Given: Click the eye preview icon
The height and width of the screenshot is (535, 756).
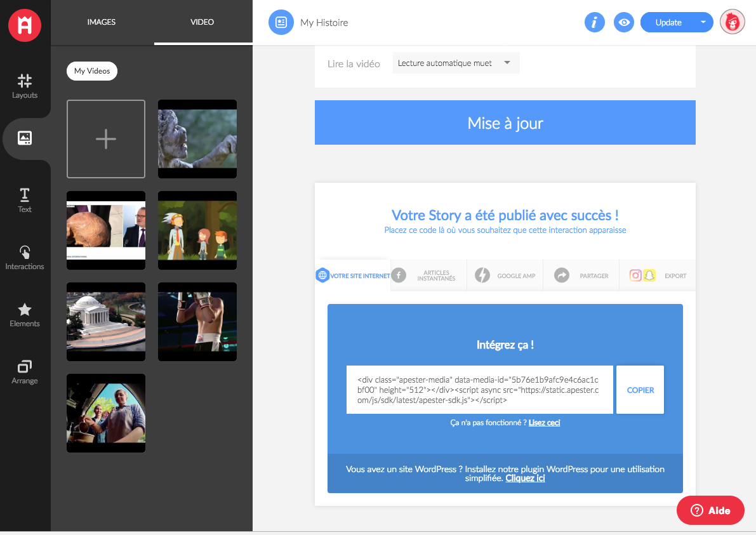Looking at the screenshot, I should pyautogui.click(x=624, y=22).
